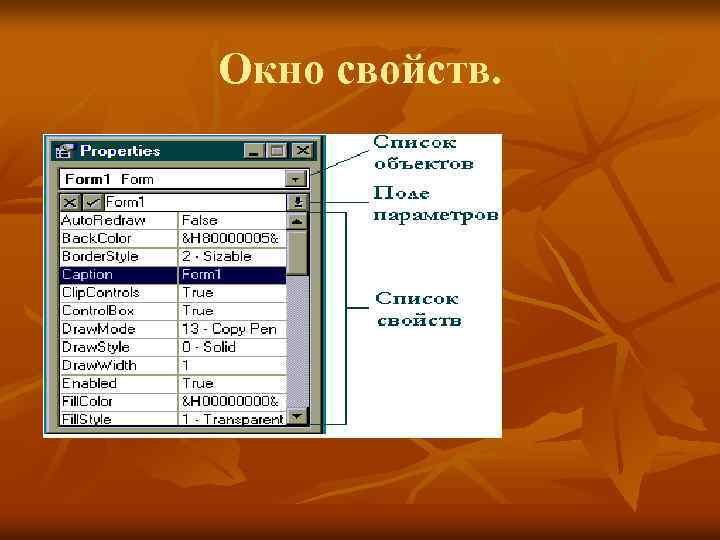
Task: Select the ControlBox property name
Action: click(118, 311)
